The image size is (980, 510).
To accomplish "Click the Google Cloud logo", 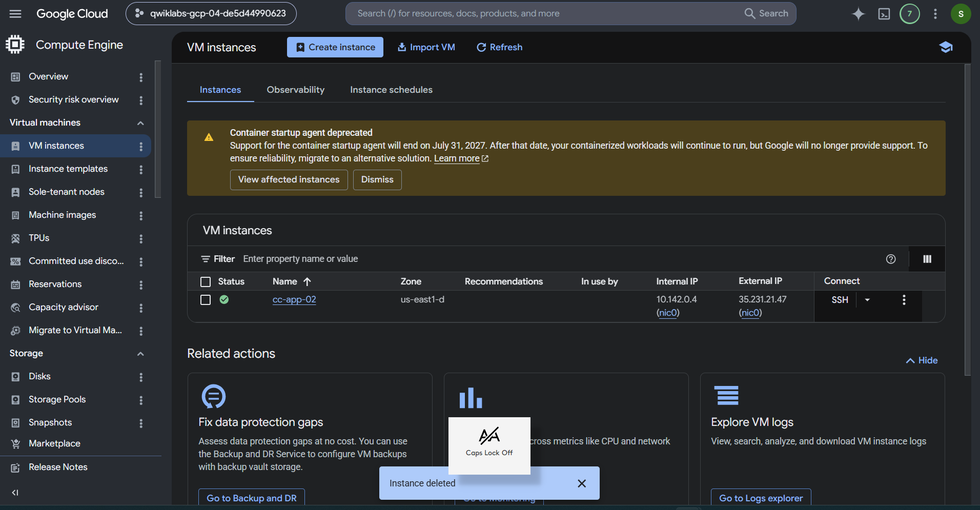I will (72, 14).
